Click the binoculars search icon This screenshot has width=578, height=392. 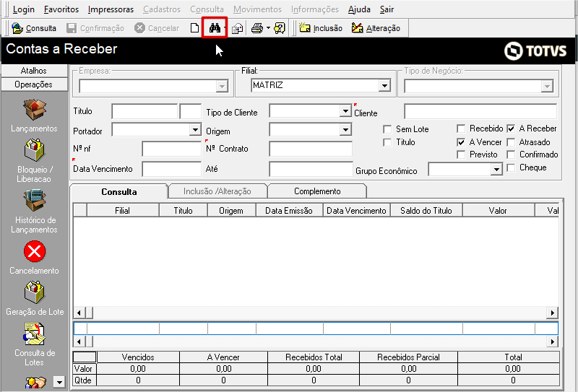coord(215,27)
